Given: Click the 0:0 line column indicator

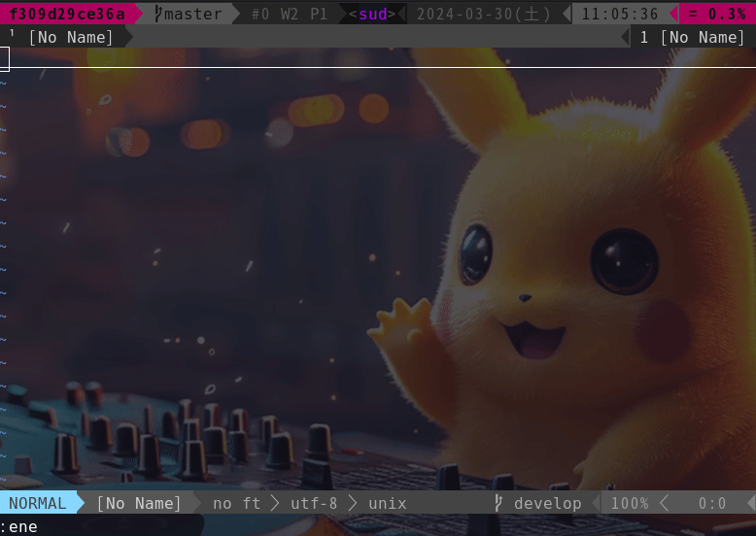Looking at the screenshot, I should (x=712, y=503).
